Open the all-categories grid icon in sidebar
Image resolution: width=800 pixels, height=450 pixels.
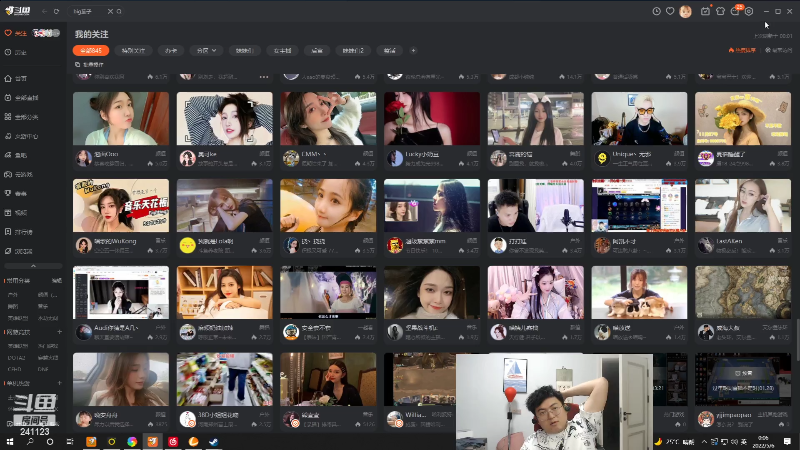(8, 117)
